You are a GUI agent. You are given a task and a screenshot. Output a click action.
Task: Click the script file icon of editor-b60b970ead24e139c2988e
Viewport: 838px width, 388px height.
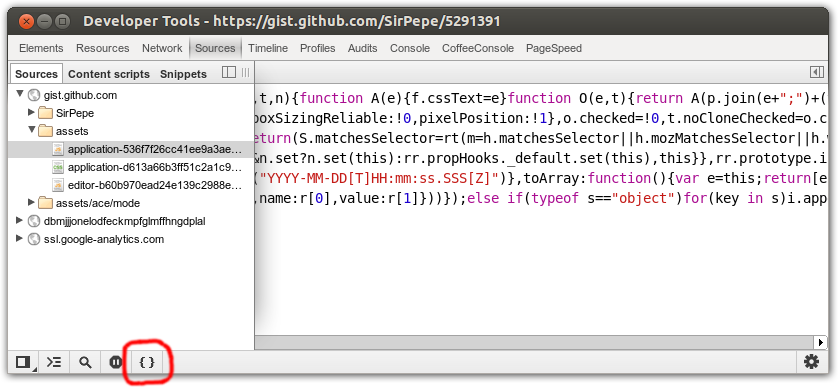[58, 185]
